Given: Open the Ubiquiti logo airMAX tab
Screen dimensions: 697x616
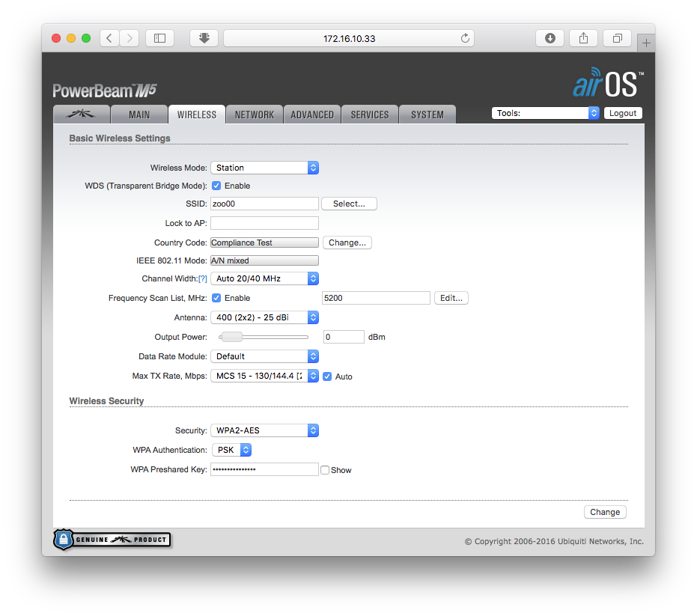Looking at the screenshot, I should click(82, 115).
